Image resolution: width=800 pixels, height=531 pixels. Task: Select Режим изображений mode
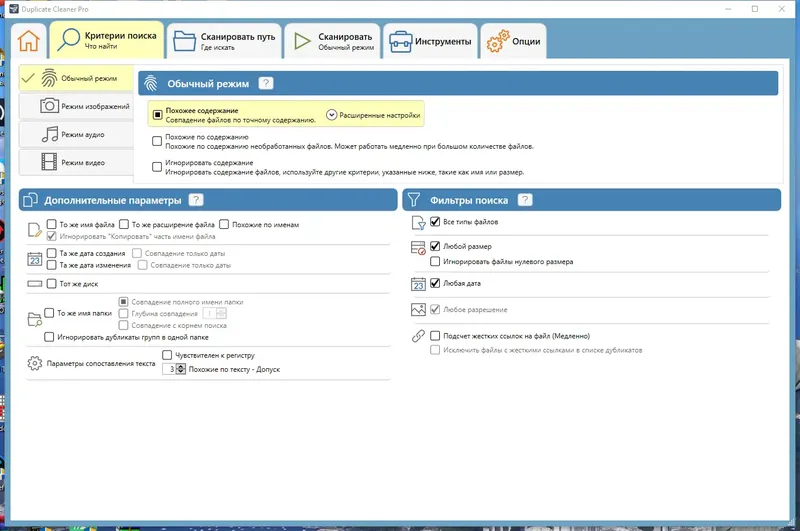coord(77,106)
